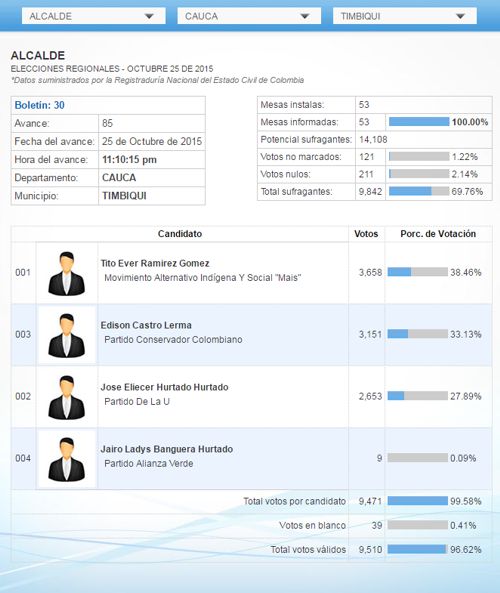Click the Total sufragantes 69.76% bar
This screenshot has height=593, width=500.
(419, 191)
